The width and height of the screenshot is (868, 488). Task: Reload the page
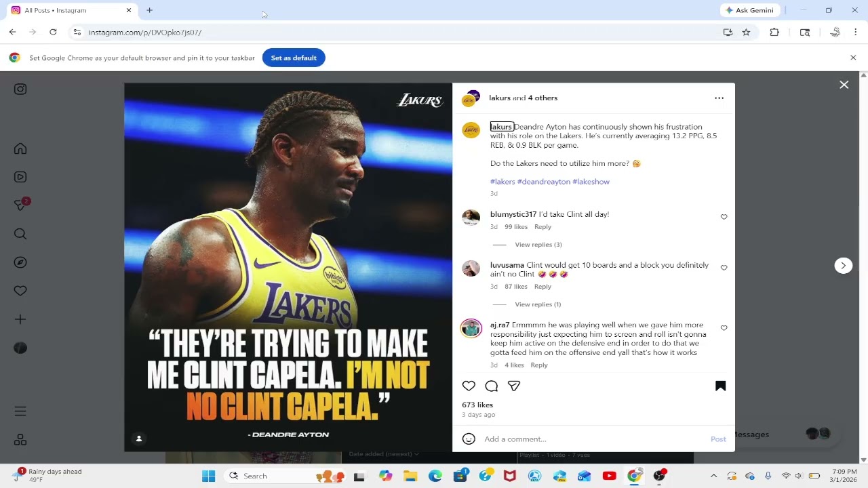[53, 32]
